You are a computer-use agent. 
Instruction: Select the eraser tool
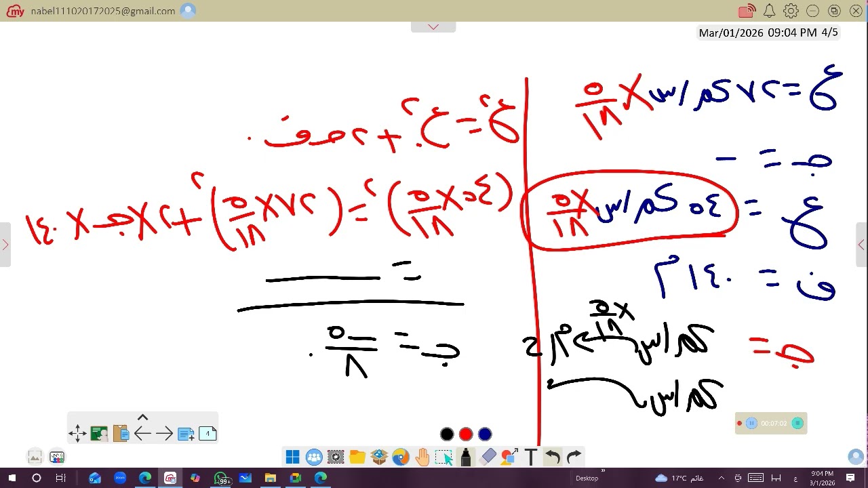pos(488,457)
